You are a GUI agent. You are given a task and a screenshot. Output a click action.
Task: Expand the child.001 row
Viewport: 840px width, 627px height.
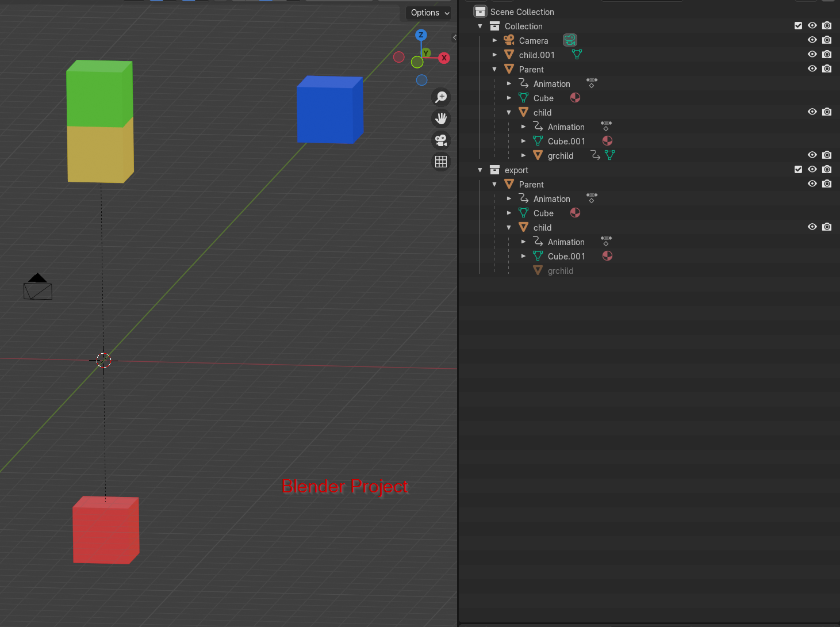(494, 55)
